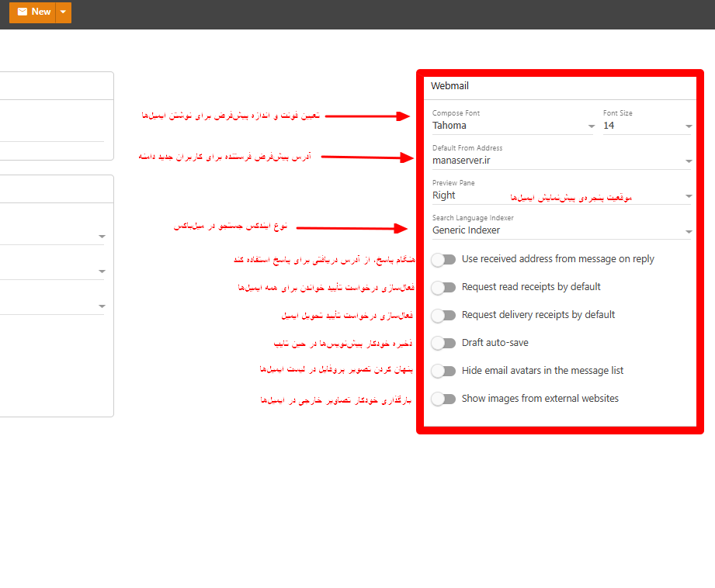Click the Webmail section header
The width and height of the screenshot is (715, 588).
pyautogui.click(x=450, y=86)
